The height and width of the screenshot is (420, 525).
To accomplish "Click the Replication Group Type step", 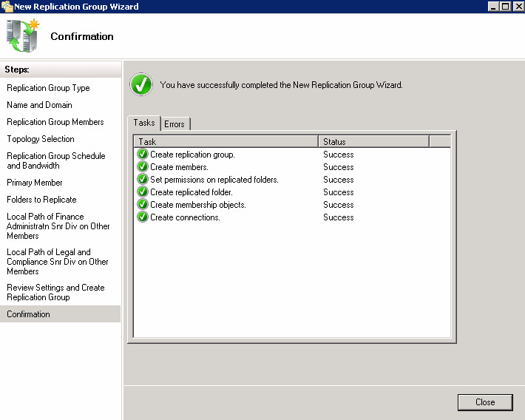I will click(x=48, y=88).
